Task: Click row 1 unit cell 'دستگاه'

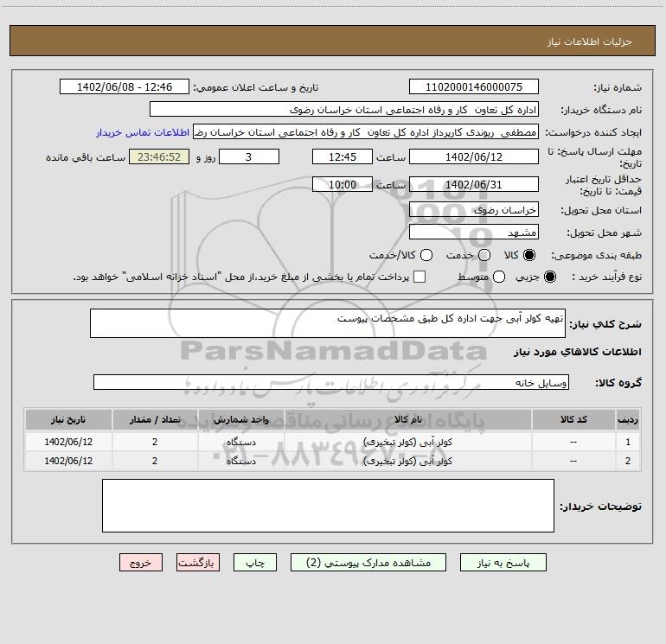Action: click(240, 442)
